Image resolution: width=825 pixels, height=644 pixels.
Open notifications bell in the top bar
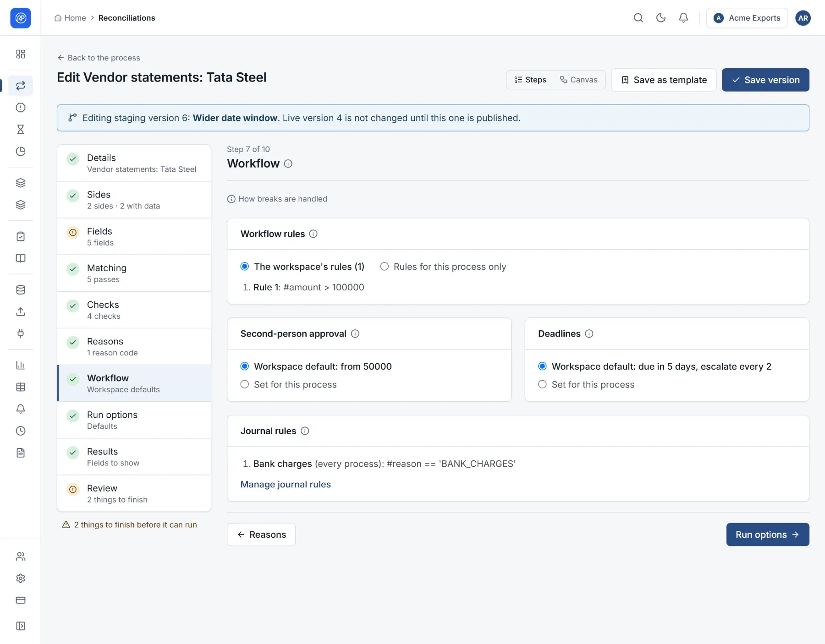683,18
